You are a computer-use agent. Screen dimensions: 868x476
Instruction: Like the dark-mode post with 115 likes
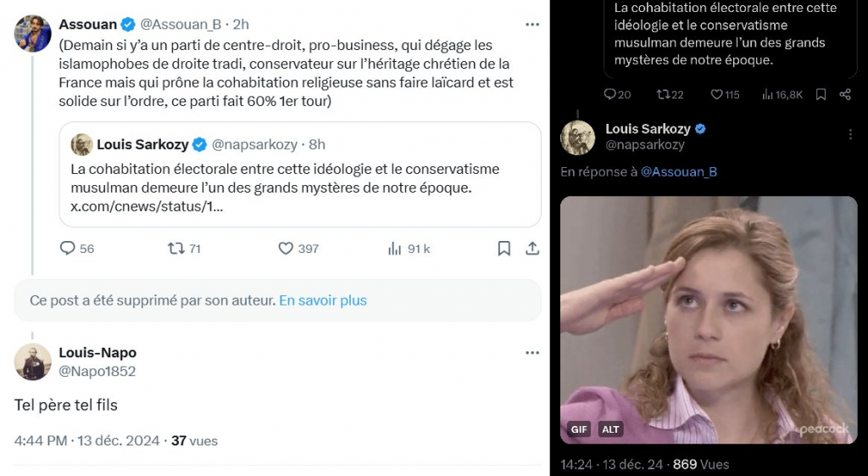tap(716, 94)
